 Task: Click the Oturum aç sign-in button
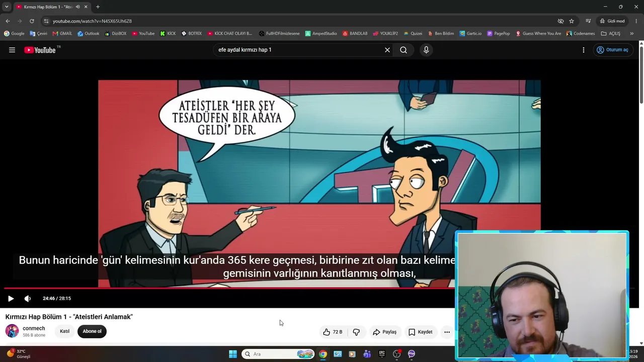612,50
